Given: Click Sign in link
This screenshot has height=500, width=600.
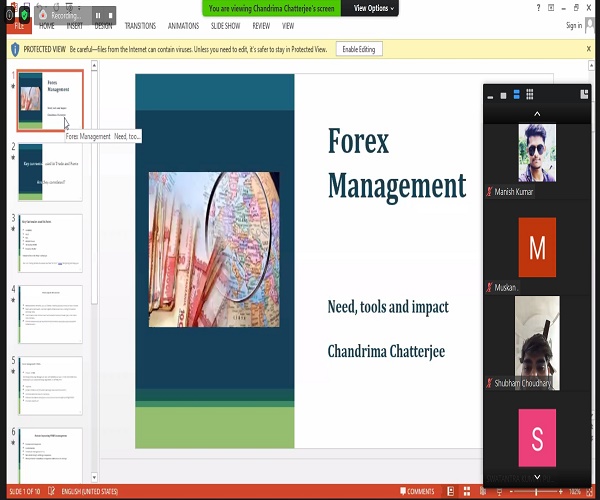Looking at the screenshot, I should 574,25.
